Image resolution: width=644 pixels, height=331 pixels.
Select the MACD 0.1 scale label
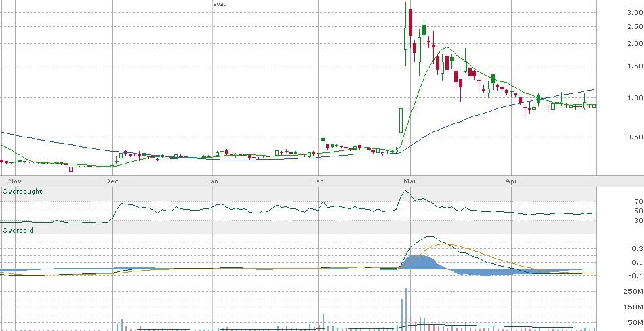tap(637, 262)
